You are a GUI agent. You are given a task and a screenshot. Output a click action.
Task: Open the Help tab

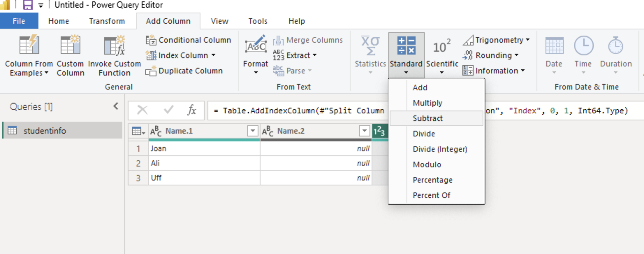[x=297, y=21]
